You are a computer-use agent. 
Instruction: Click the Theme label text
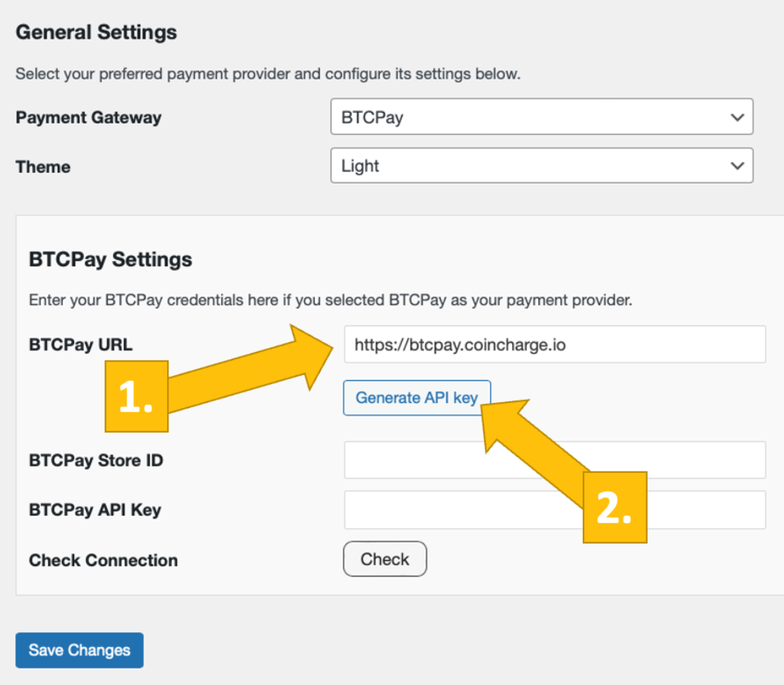(43, 166)
